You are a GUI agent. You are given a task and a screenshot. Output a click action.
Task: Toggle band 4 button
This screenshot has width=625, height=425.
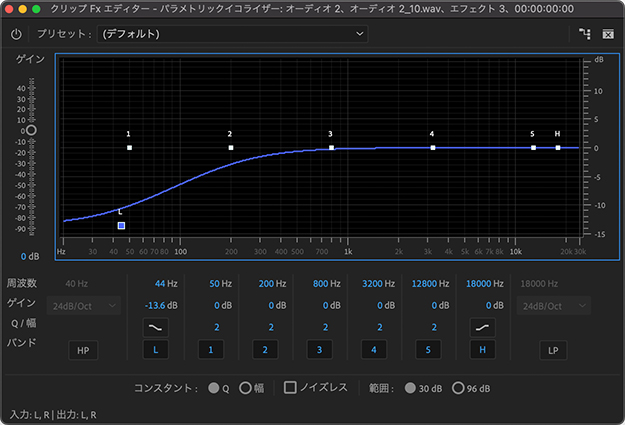374,350
